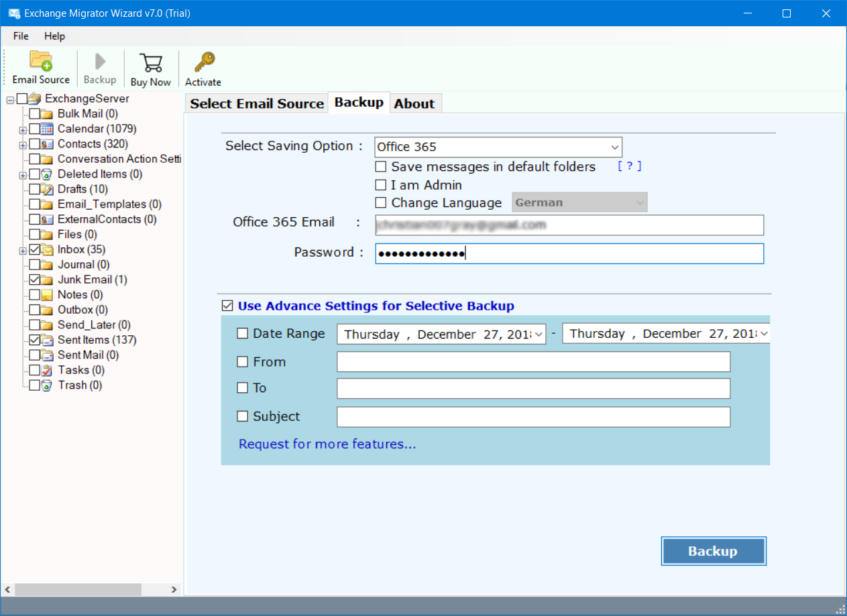Toggle Use Advance Settings for Selective Backup
The width and height of the screenshot is (847, 616).
[x=227, y=306]
